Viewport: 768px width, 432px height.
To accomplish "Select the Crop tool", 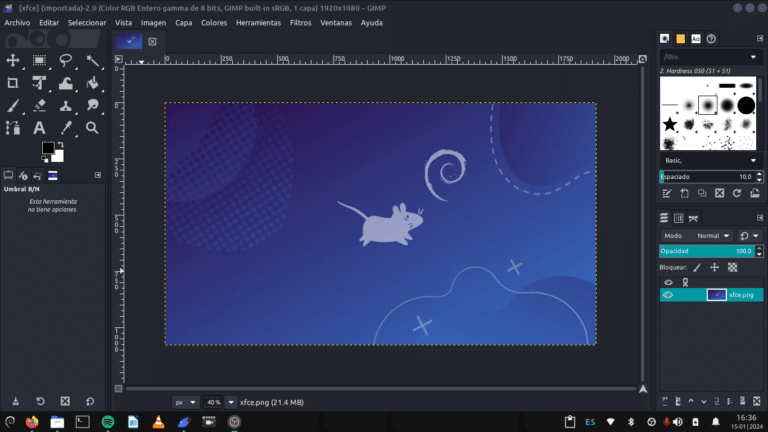I will (13, 83).
